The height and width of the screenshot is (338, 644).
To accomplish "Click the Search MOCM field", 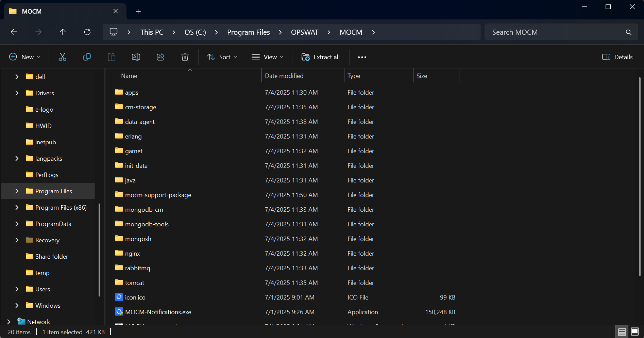I will pos(561,32).
